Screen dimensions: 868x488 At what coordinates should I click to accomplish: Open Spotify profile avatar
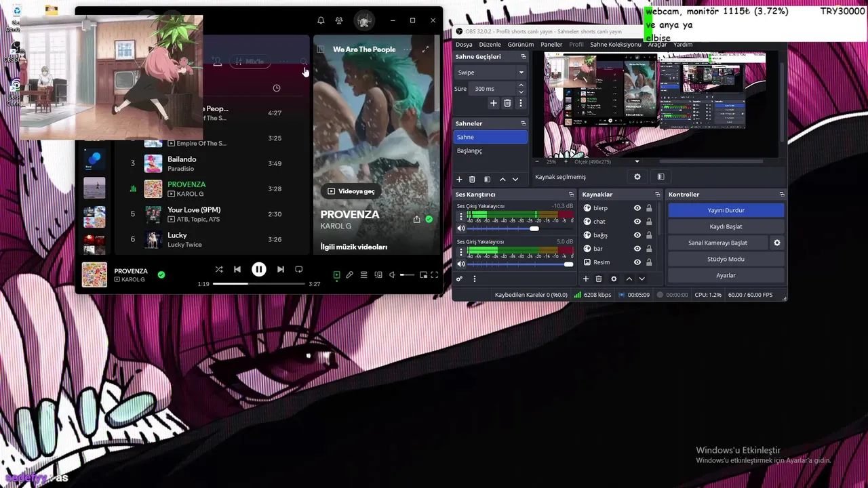point(364,21)
